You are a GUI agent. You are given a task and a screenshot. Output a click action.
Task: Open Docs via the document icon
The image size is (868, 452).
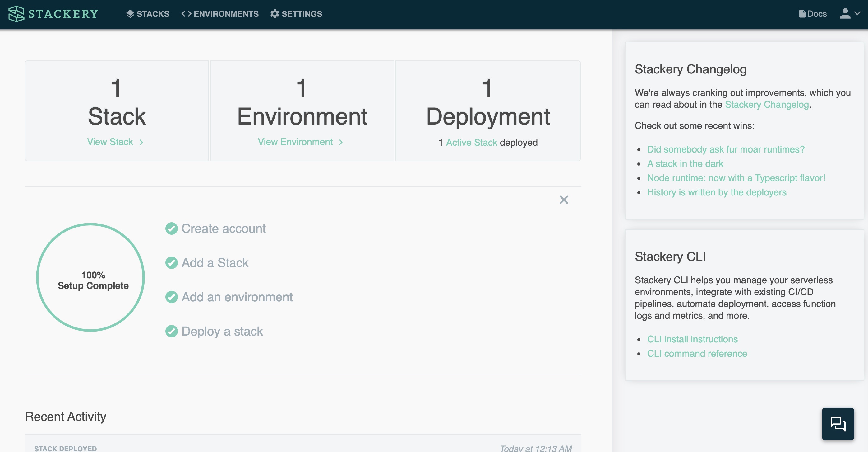point(802,13)
